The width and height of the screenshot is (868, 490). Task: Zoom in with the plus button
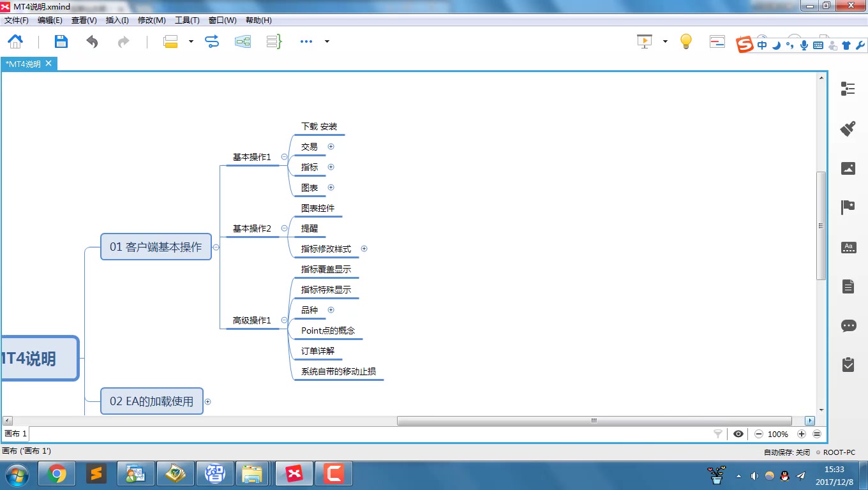point(802,434)
